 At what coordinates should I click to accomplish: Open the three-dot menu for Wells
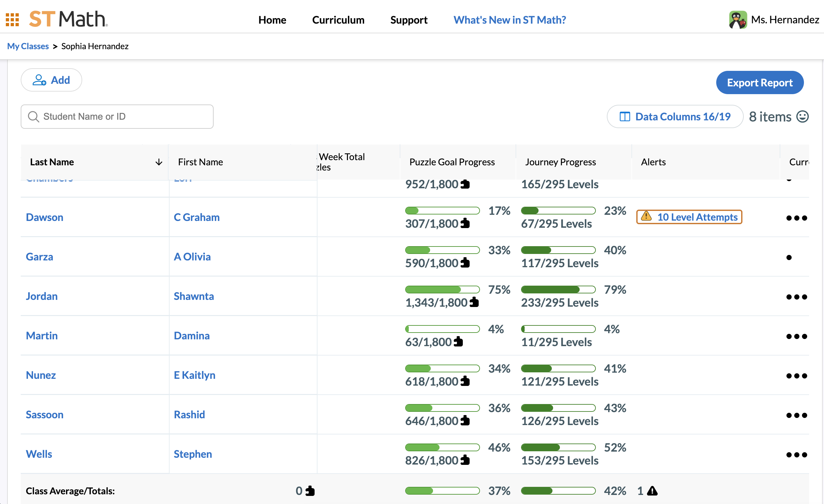pyautogui.click(x=796, y=455)
